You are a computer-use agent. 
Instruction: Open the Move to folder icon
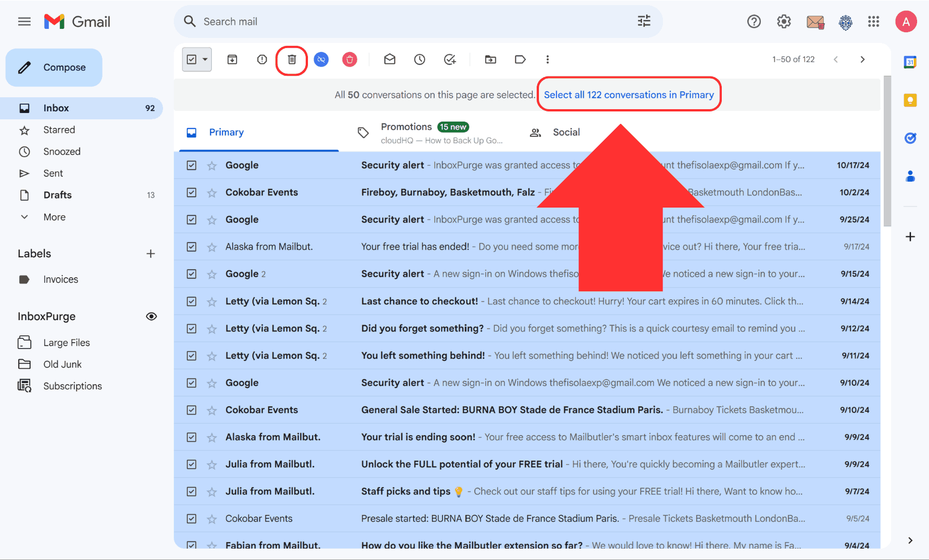pos(490,59)
